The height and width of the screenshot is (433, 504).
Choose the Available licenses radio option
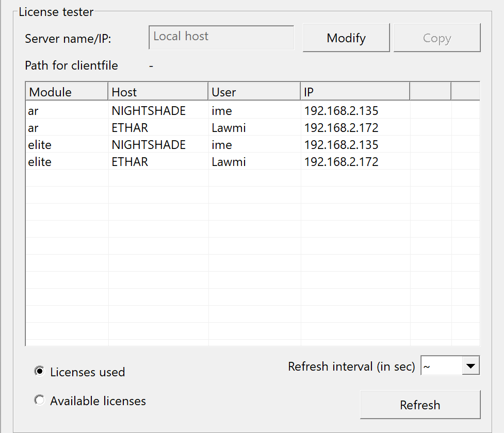[x=39, y=401]
